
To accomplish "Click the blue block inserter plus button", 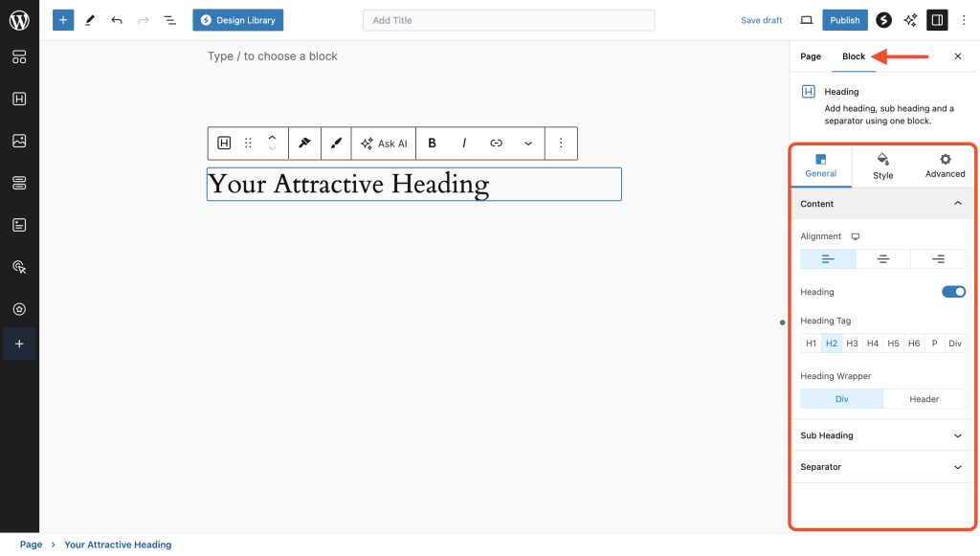I will [63, 20].
